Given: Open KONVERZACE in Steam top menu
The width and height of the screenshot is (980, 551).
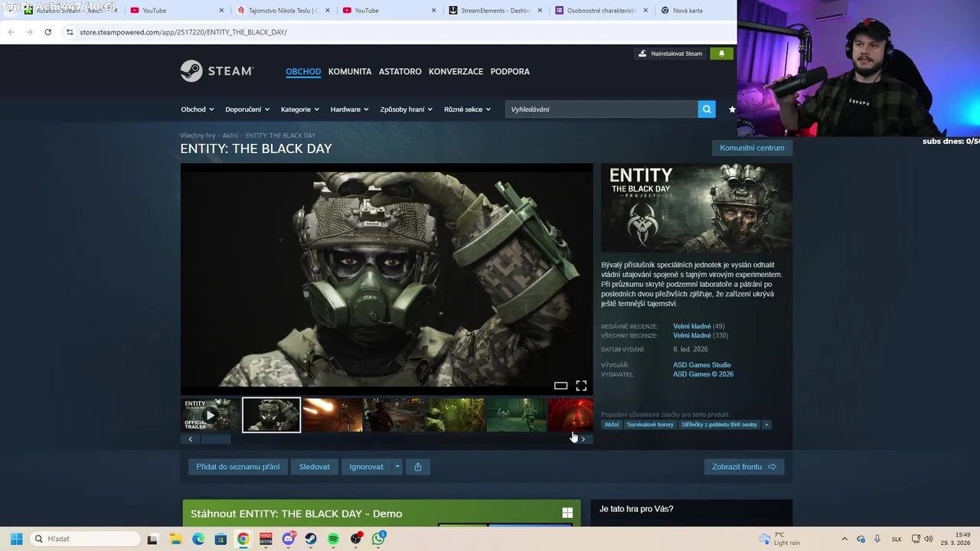Looking at the screenshot, I should [x=456, y=71].
